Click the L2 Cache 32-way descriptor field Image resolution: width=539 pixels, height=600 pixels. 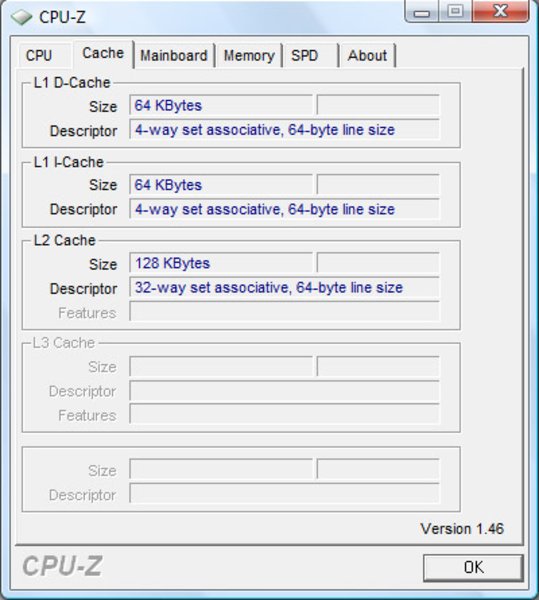(x=284, y=287)
